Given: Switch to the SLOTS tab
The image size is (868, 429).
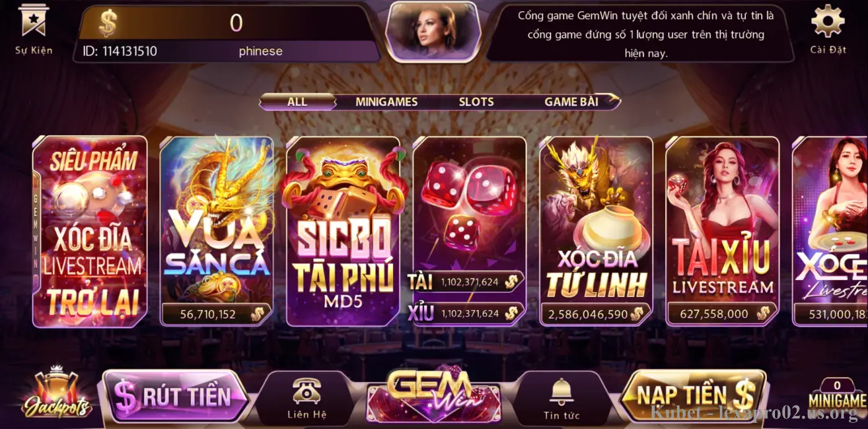Looking at the screenshot, I should point(476,102).
